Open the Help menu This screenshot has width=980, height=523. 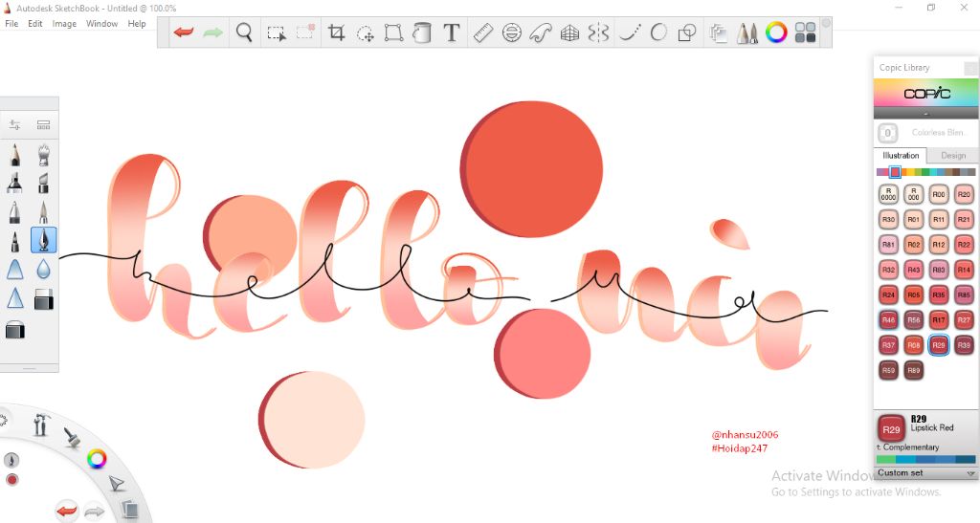(x=137, y=24)
